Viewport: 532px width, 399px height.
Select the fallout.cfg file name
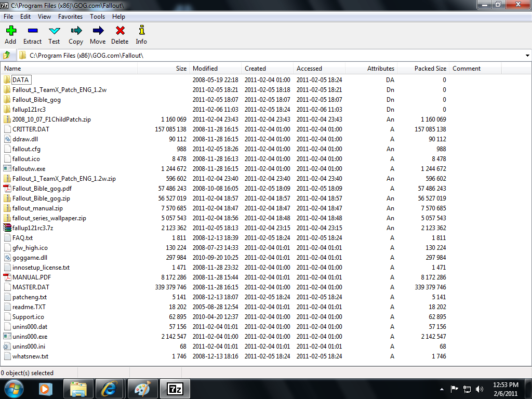26,149
